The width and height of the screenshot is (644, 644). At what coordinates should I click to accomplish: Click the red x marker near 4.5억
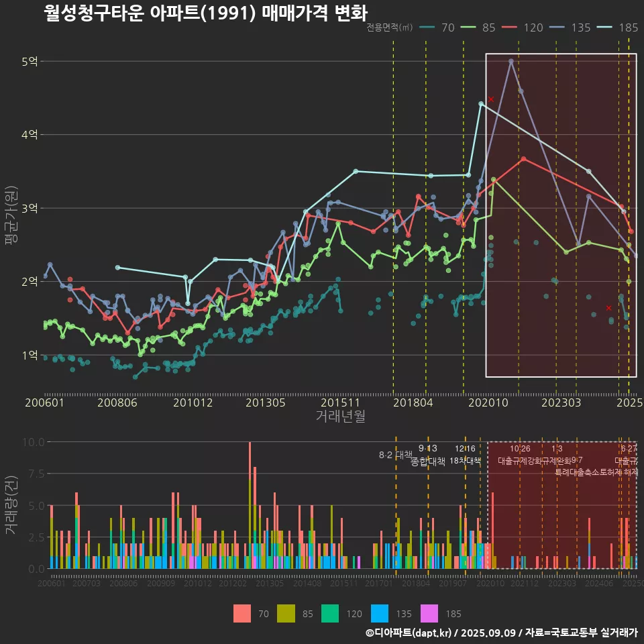[491, 99]
